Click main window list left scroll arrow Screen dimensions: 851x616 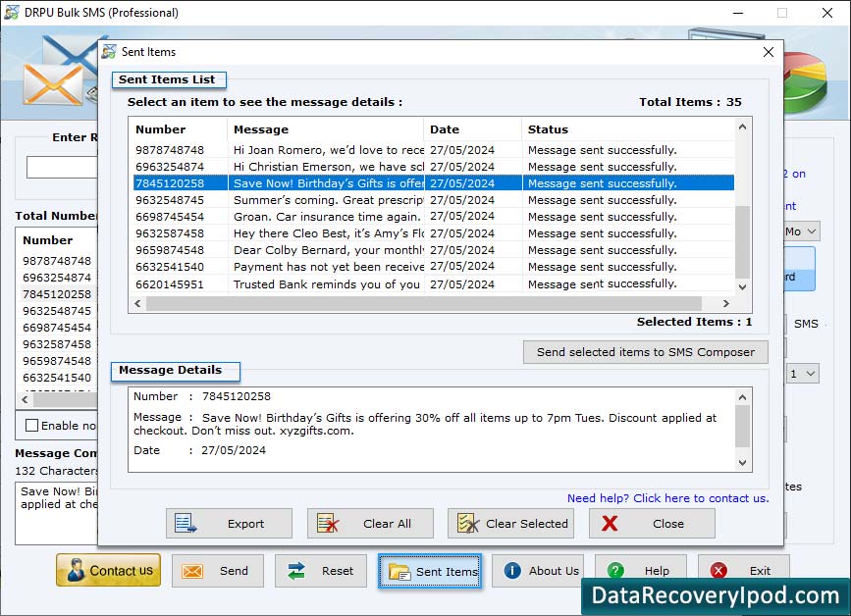(25, 399)
